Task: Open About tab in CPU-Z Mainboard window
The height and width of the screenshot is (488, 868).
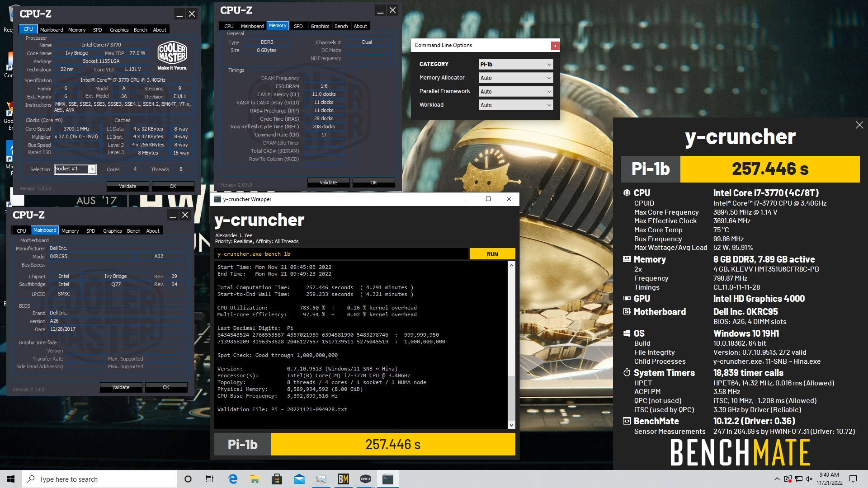Action: click(x=153, y=231)
